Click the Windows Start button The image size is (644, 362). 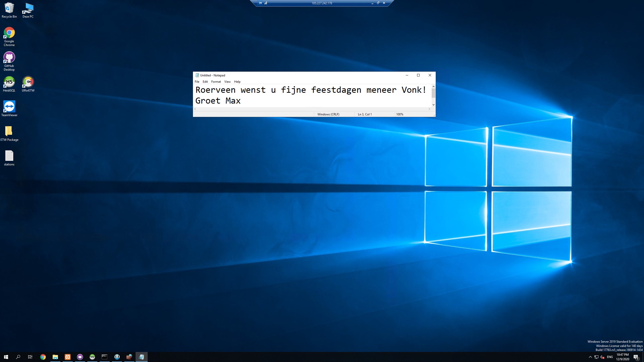(6, 357)
